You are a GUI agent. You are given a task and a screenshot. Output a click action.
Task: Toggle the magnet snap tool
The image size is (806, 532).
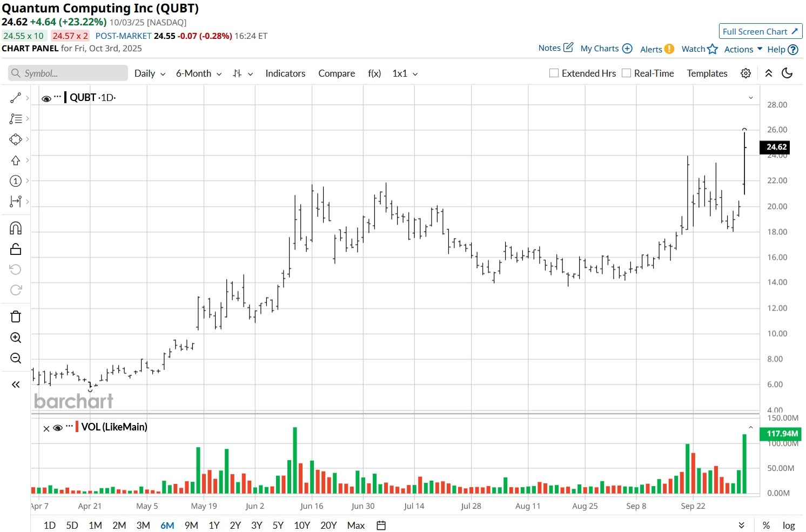tap(16, 228)
